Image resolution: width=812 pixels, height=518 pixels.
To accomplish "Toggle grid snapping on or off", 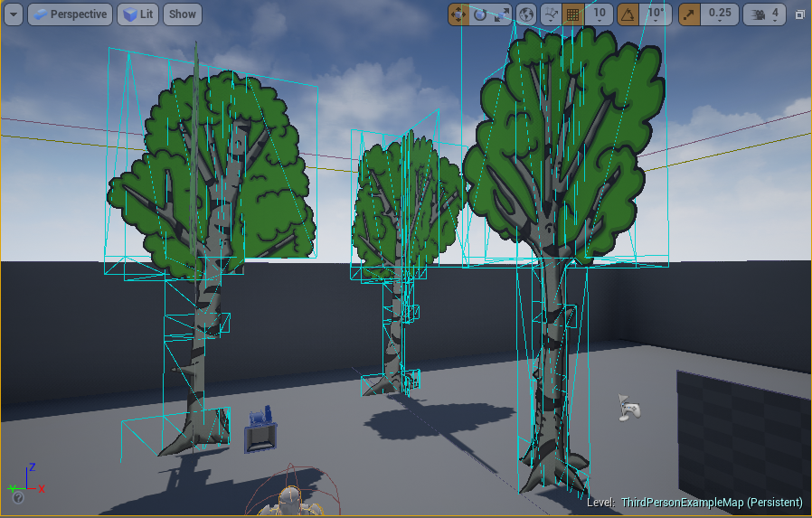I will (x=572, y=14).
